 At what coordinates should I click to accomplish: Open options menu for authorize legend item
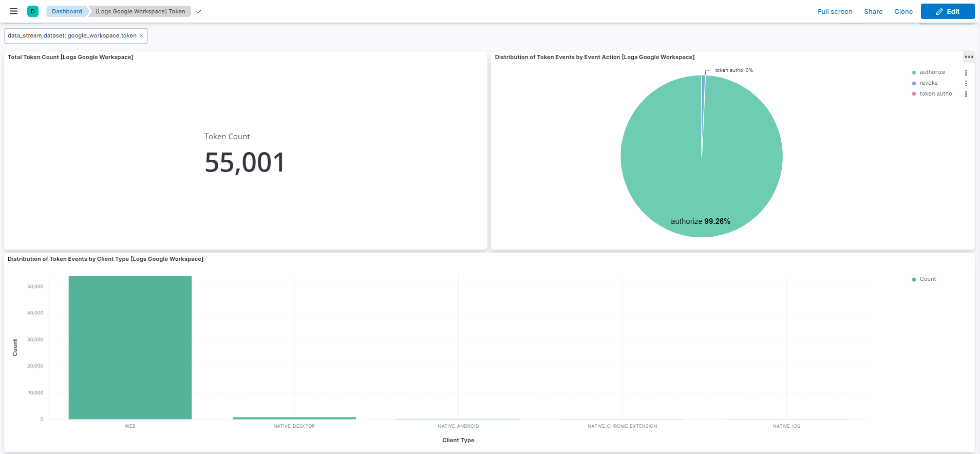coord(966,72)
